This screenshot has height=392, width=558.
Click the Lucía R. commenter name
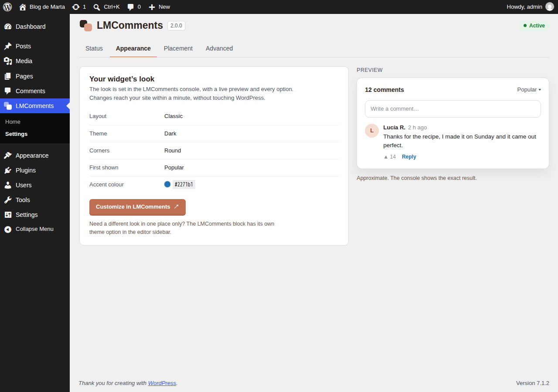pos(394,128)
